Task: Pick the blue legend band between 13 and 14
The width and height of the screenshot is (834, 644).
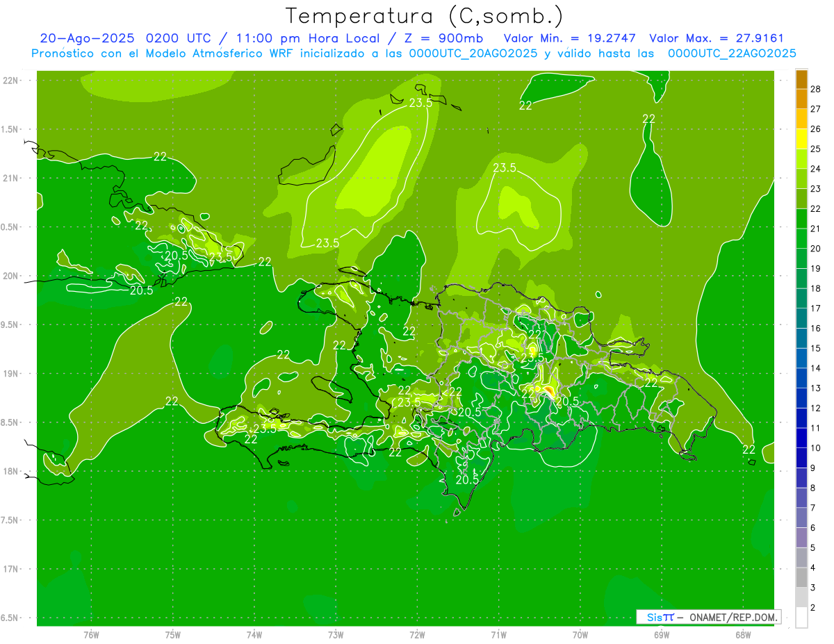Action: (801, 378)
